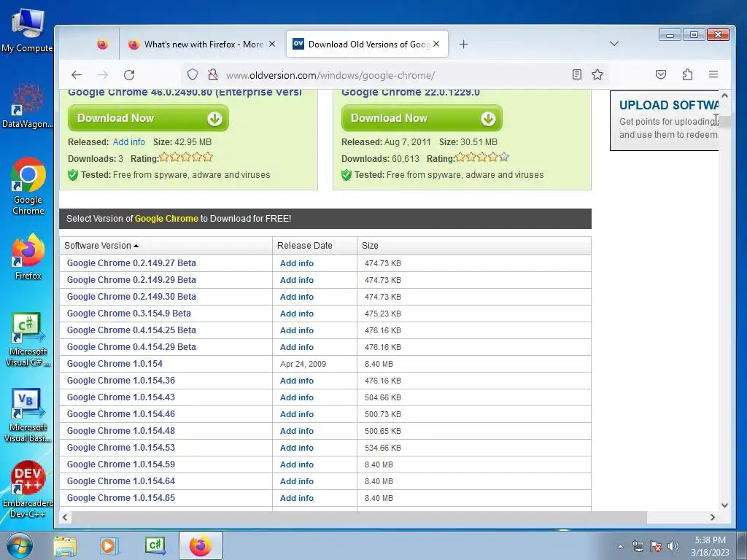Click the insecure connection padlock icon
Viewport: 747px width, 560px height.
pos(213,75)
